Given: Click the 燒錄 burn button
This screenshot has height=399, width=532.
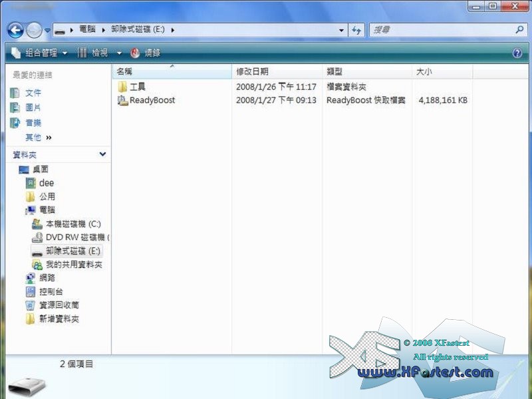Looking at the screenshot, I should pyautogui.click(x=146, y=53).
